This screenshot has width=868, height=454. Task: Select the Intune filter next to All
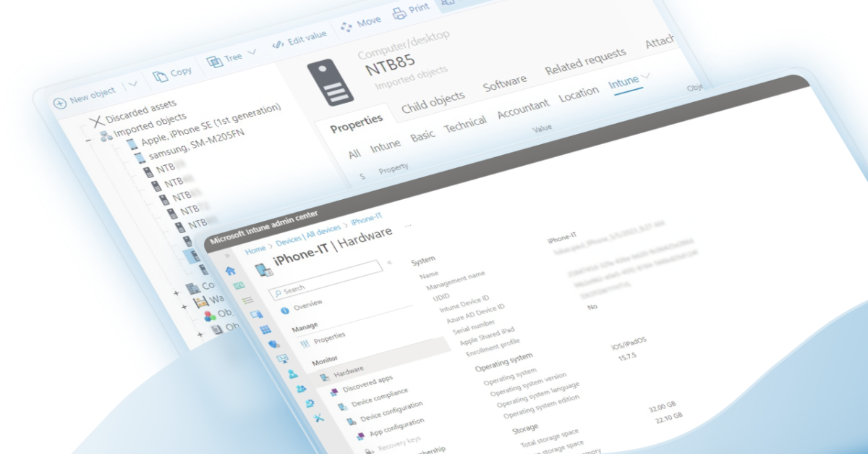click(x=386, y=146)
